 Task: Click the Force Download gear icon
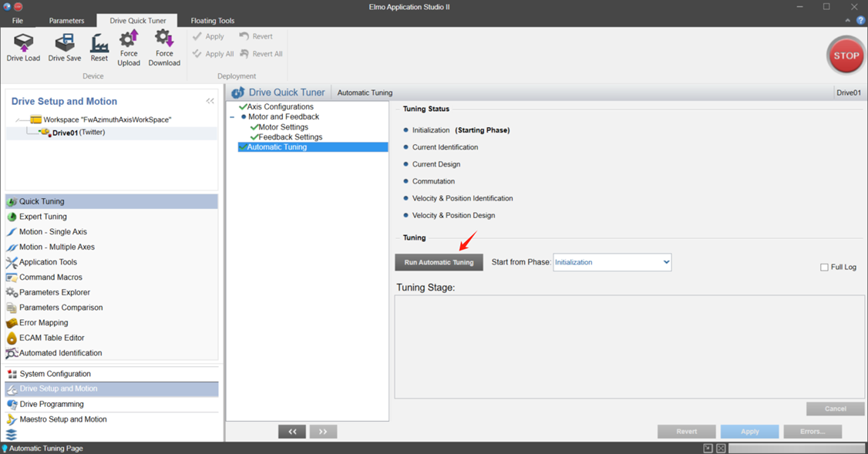coord(164,39)
